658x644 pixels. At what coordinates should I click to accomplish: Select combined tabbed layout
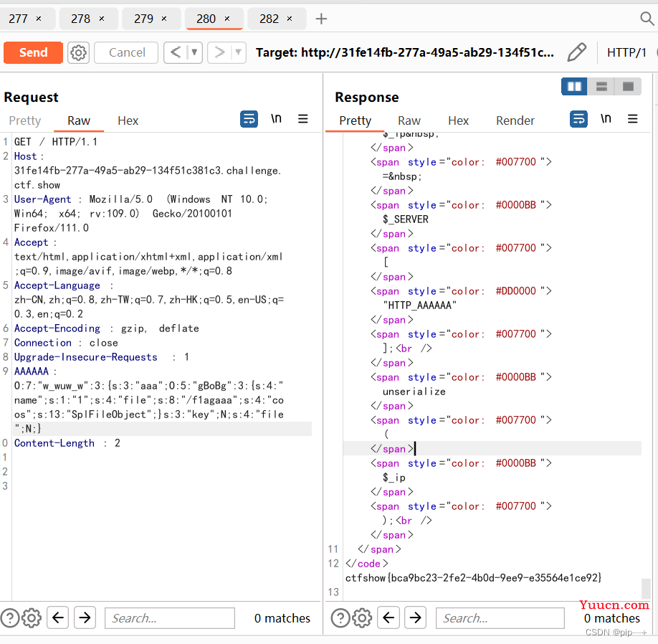click(628, 87)
